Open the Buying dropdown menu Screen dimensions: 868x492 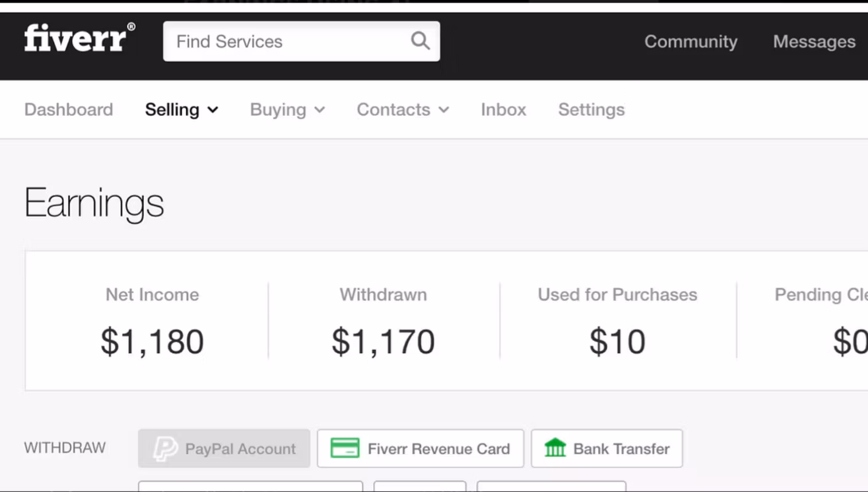(x=287, y=110)
